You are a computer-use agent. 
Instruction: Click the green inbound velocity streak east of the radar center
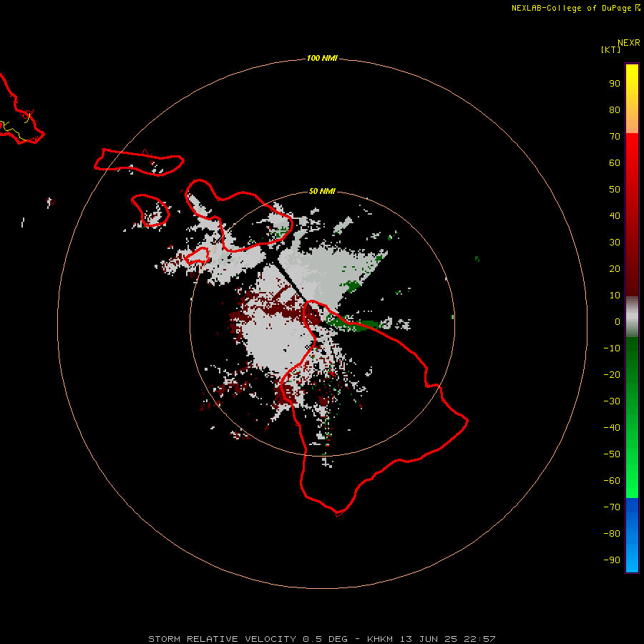352,324
